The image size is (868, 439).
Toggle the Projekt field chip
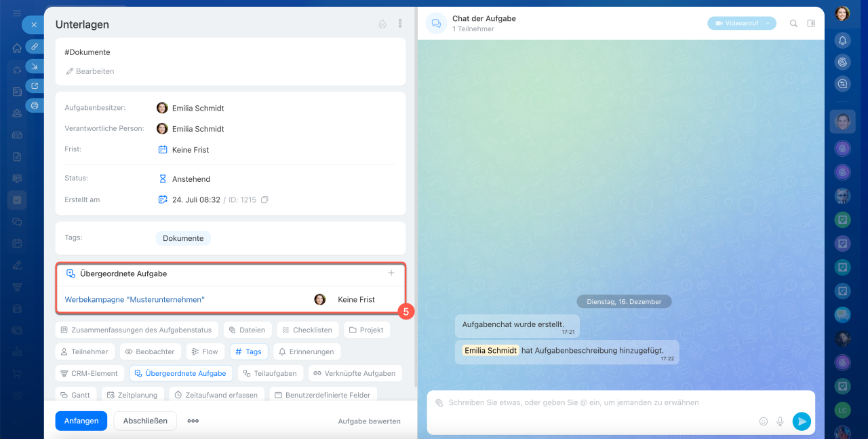pyautogui.click(x=367, y=330)
